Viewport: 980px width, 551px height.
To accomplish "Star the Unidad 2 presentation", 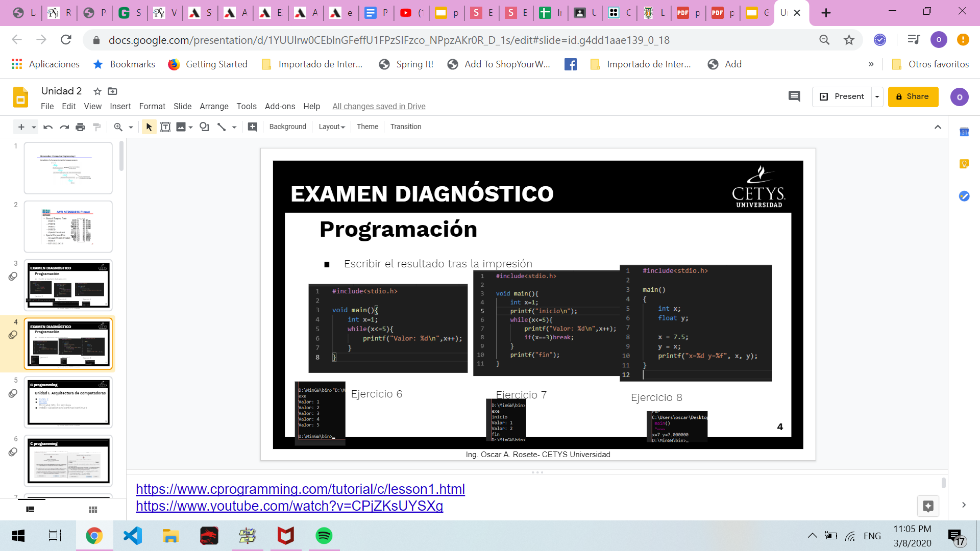I will pyautogui.click(x=97, y=91).
